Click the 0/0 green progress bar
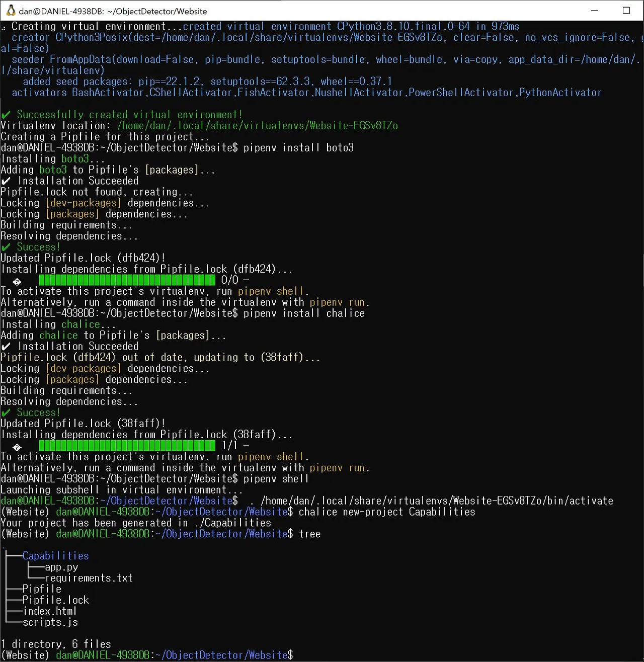Screen dimensions: 644x662 click(x=127, y=280)
